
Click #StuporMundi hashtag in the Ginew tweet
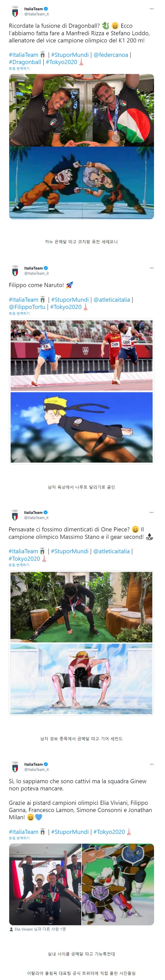click(70, 832)
